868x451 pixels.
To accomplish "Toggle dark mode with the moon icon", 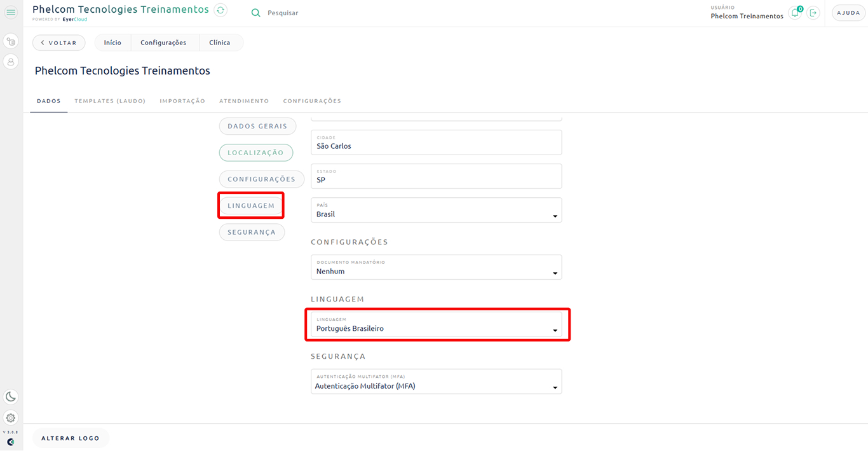I will tap(10, 396).
